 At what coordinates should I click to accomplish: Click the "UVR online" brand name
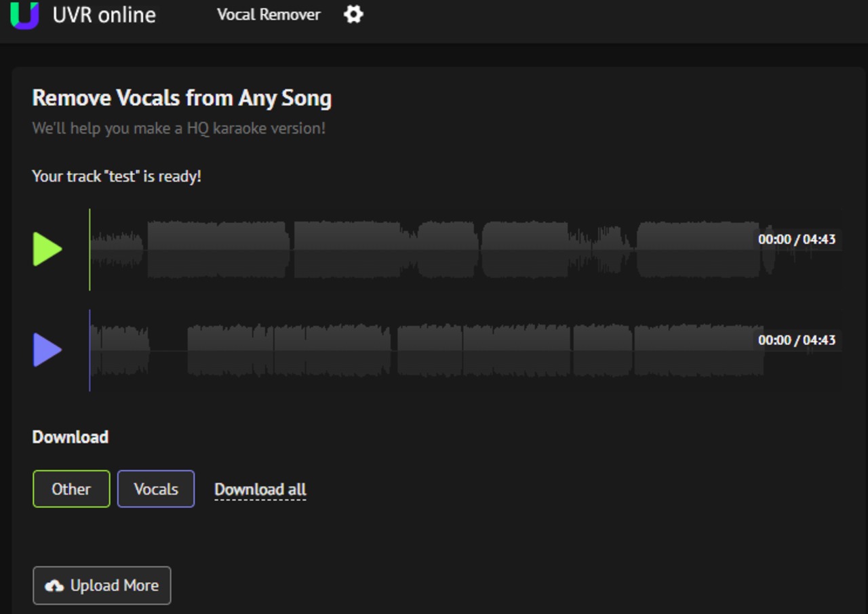click(104, 15)
